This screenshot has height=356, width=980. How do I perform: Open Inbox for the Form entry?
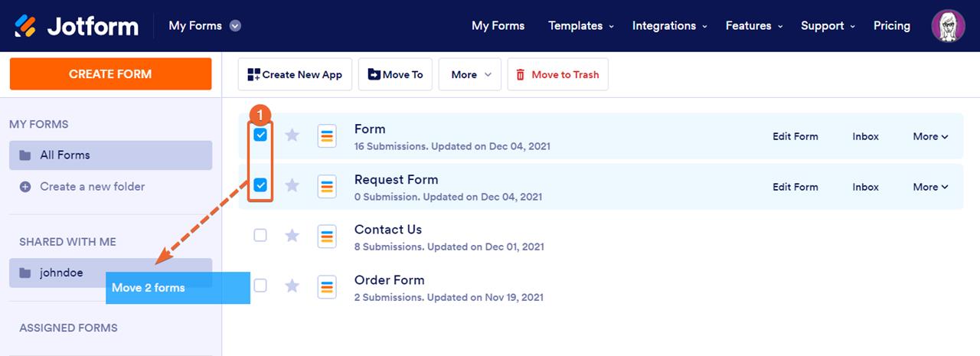[865, 136]
